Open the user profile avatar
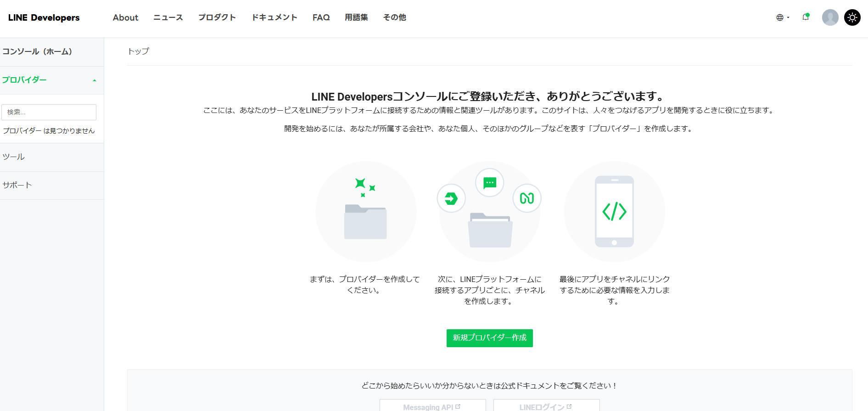Image resolution: width=868 pixels, height=411 pixels. tap(830, 17)
